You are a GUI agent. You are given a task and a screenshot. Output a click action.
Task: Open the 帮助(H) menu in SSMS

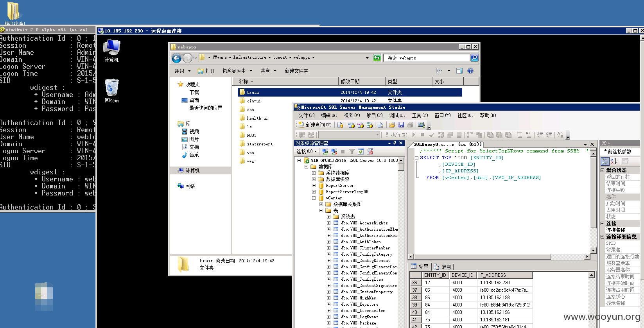tap(488, 115)
